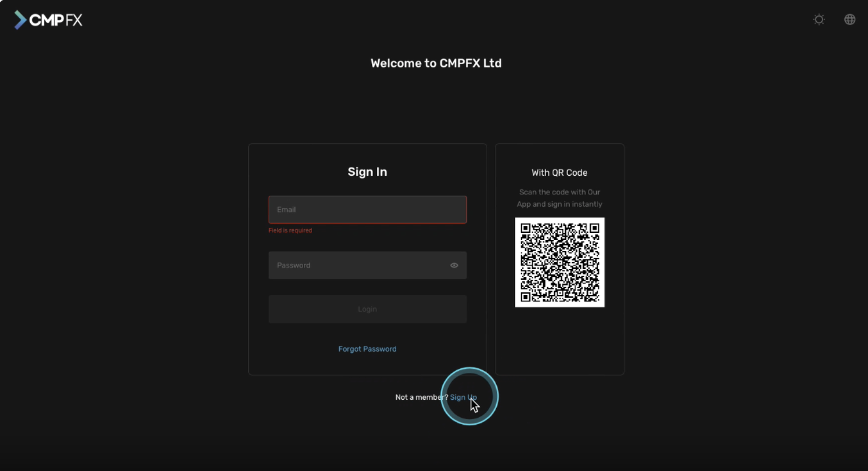Focus the Email input field
The height and width of the screenshot is (471, 868).
tap(367, 210)
